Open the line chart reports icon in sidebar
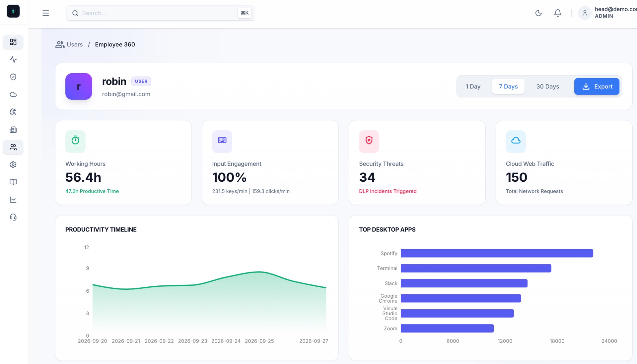The image size is (637, 364). pyautogui.click(x=13, y=200)
